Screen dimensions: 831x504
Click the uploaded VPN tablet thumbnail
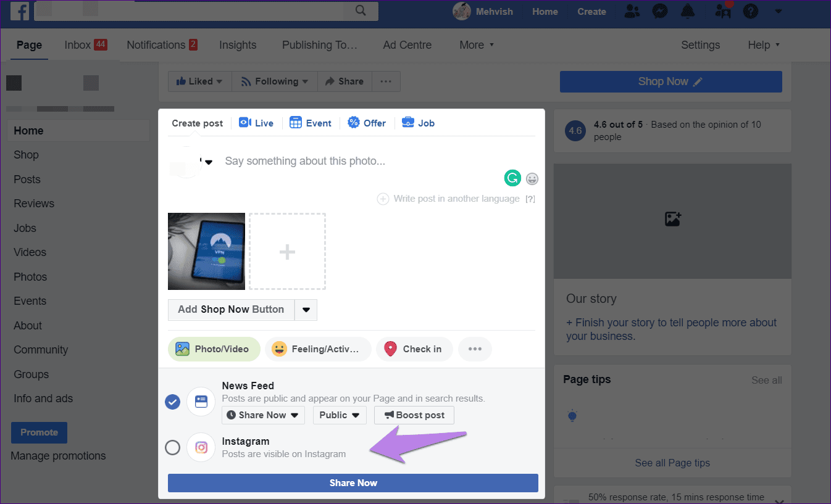click(x=206, y=251)
